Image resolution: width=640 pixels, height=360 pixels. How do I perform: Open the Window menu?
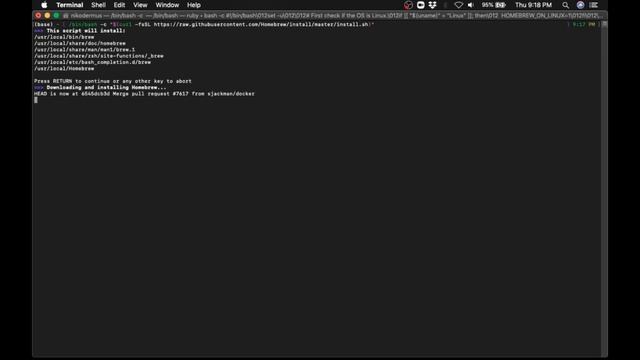[167, 5]
